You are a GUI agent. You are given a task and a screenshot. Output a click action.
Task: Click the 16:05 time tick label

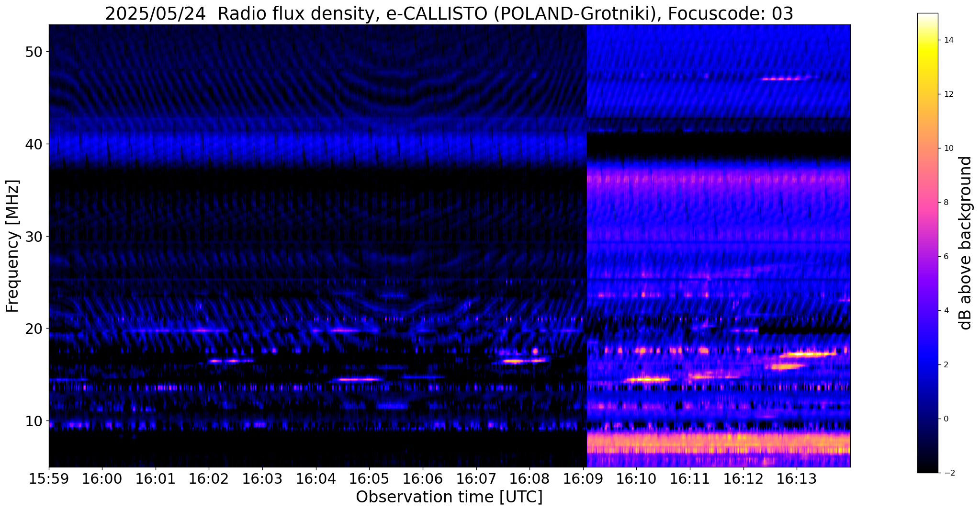(x=369, y=479)
